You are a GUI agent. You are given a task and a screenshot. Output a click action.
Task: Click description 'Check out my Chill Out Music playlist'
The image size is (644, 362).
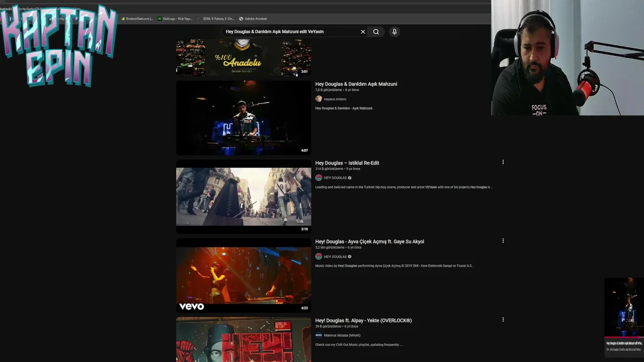(359, 344)
